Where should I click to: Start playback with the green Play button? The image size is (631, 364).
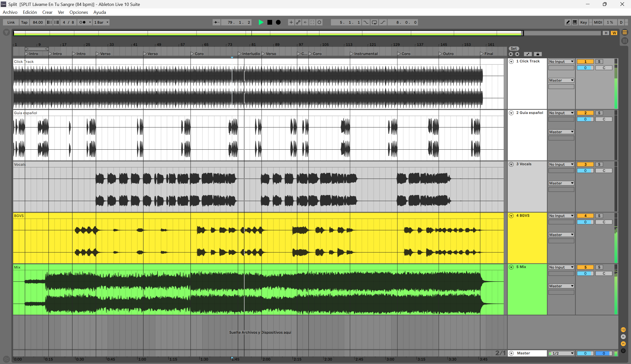coord(261,22)
